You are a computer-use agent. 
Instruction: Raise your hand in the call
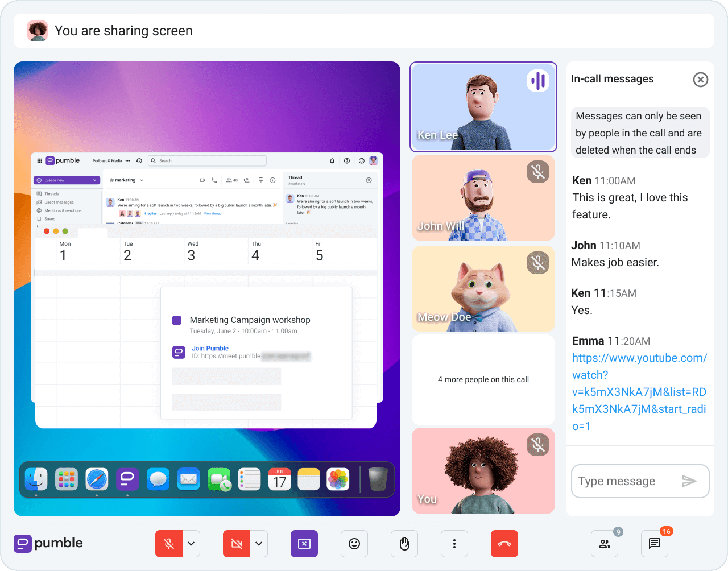point(404,544)
